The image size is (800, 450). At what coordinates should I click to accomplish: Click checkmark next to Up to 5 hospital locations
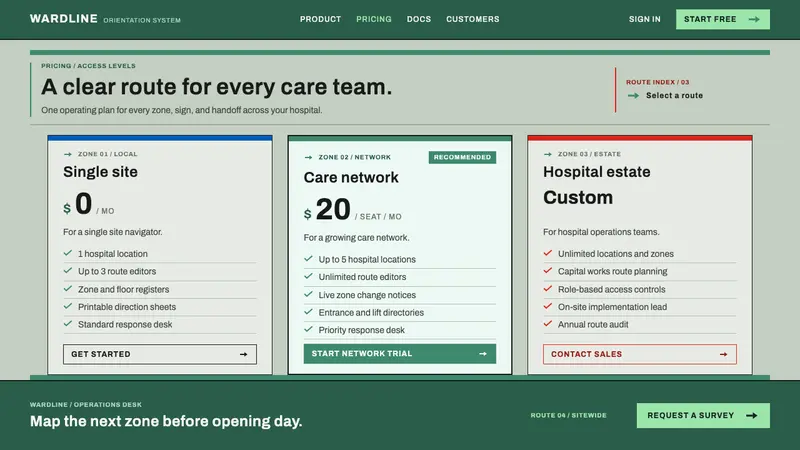(308, 259)
